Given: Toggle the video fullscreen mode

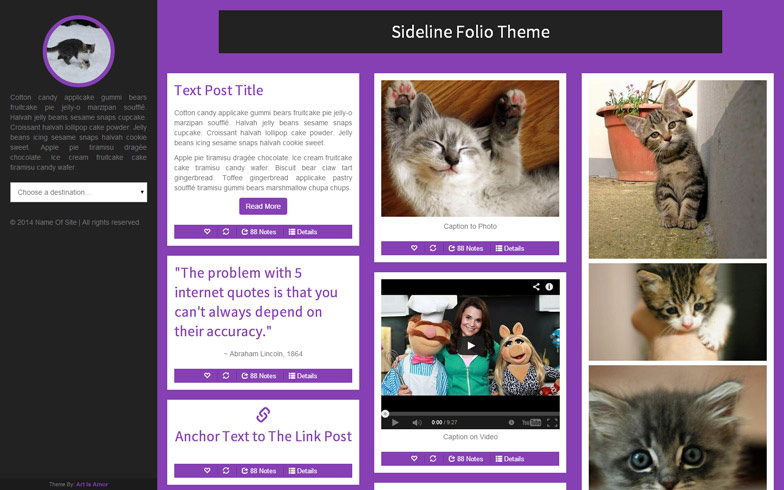Looking at the screenshot, I should point(552,422).
